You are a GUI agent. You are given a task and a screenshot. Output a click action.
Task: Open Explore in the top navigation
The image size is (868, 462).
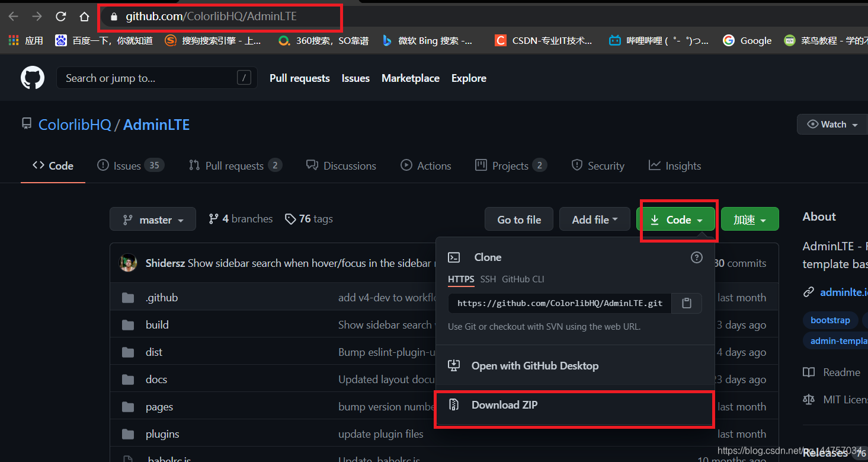pos(469,78)
